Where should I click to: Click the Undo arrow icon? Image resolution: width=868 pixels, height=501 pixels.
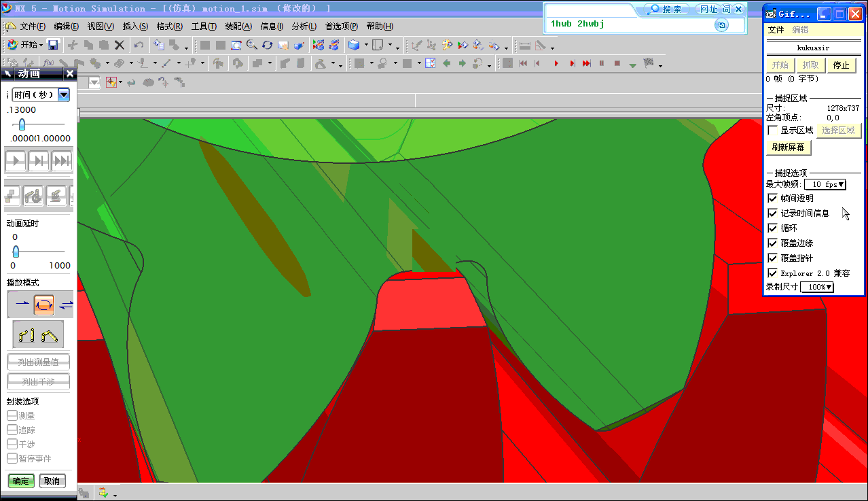(139, 45)
